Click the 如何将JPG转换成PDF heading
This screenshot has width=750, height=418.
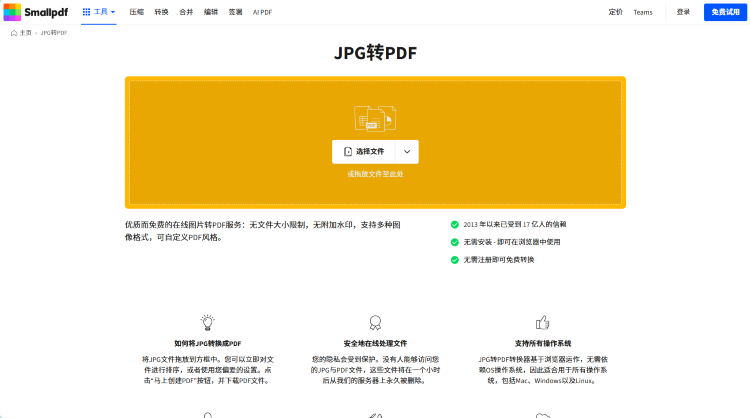click(x=208, y=343)
